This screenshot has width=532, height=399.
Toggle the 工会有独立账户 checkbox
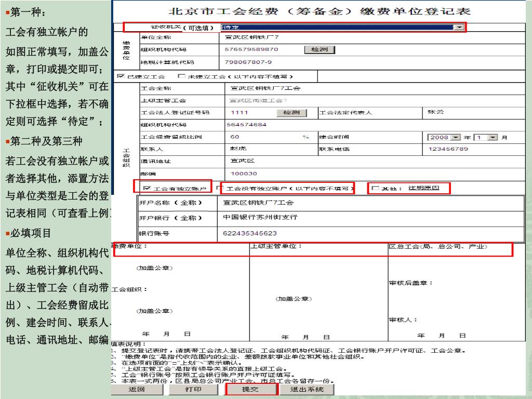click(147, 188)
